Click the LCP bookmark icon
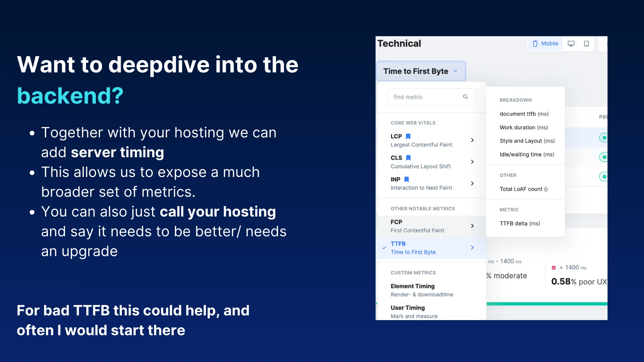This screenshot has height=362, width=644. click(408, 136)
